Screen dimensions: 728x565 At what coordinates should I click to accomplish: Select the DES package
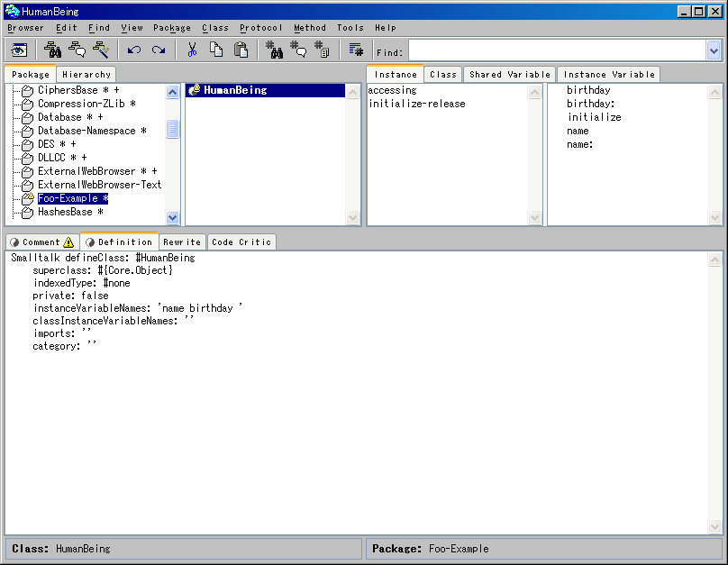point(57,144)
